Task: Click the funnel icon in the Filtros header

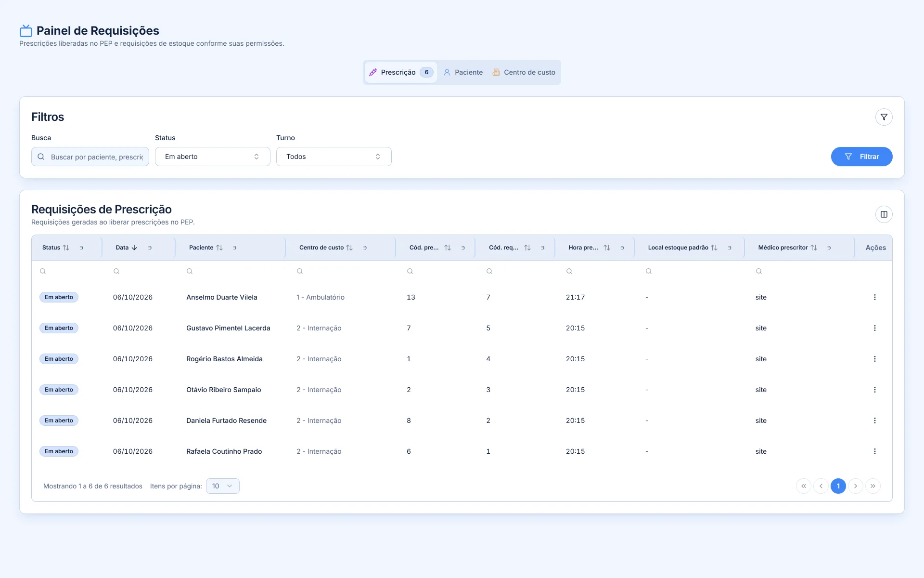Action: coord(884,117)
